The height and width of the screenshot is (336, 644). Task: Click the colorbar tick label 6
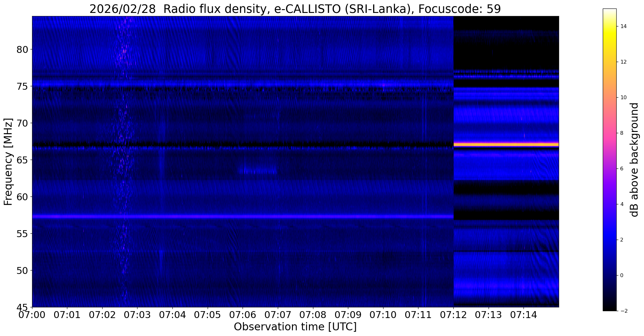point(621,169)
